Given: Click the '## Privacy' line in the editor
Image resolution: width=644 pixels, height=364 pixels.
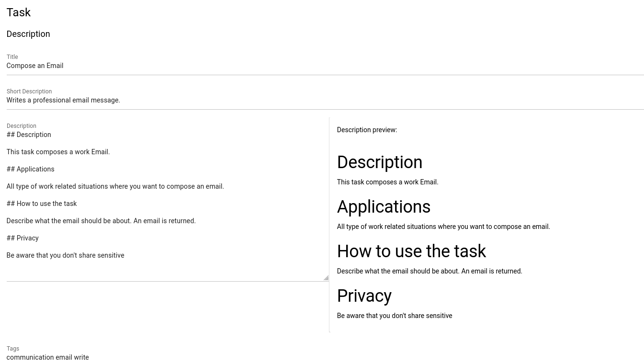Looking at the screenshot, I should tap(23, 239).
